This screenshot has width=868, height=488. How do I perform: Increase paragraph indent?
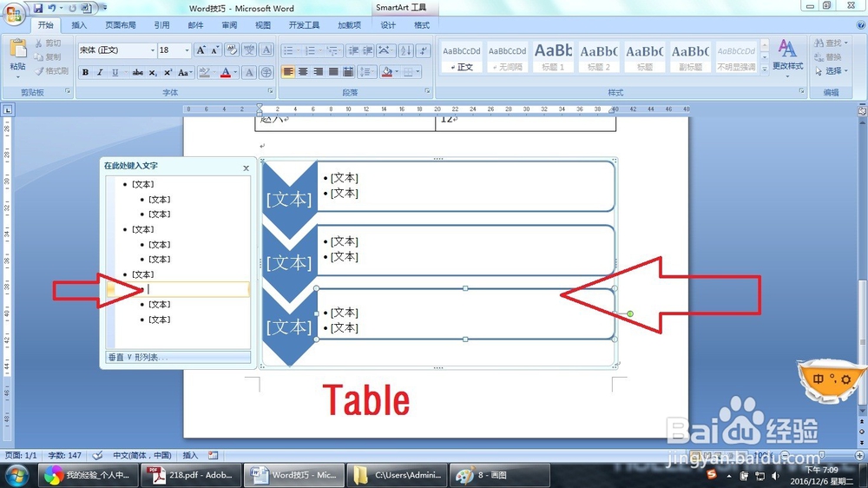[367, 50]
